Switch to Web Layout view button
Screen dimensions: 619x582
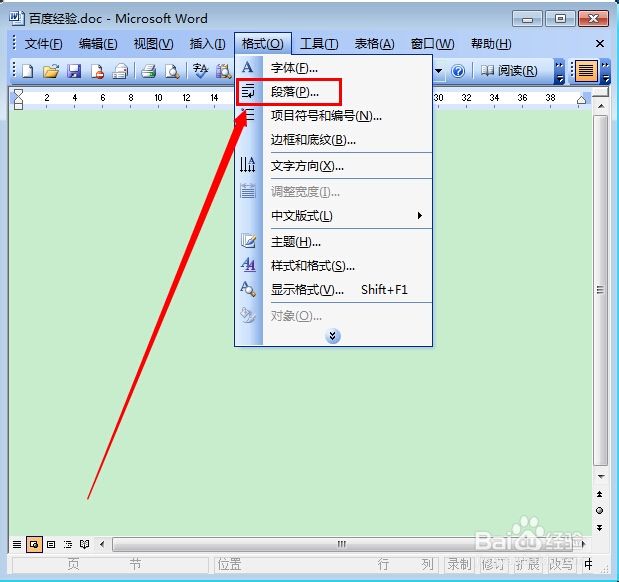pos(34,544)
